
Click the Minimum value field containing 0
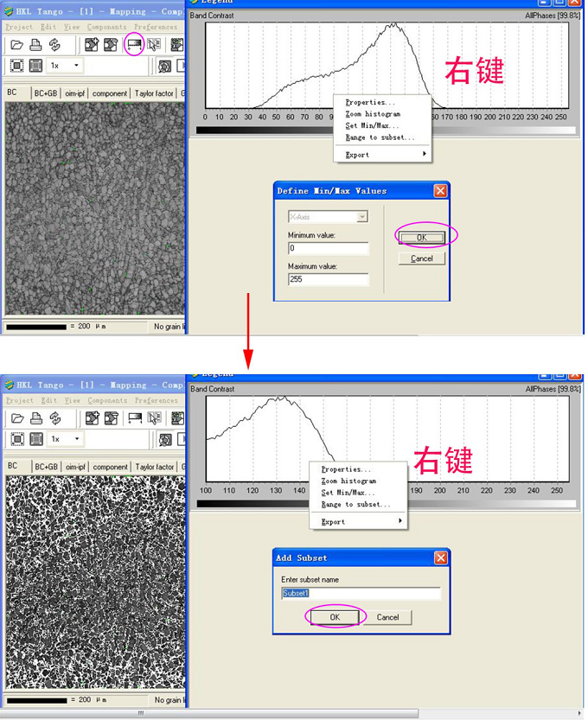(328, 248)
